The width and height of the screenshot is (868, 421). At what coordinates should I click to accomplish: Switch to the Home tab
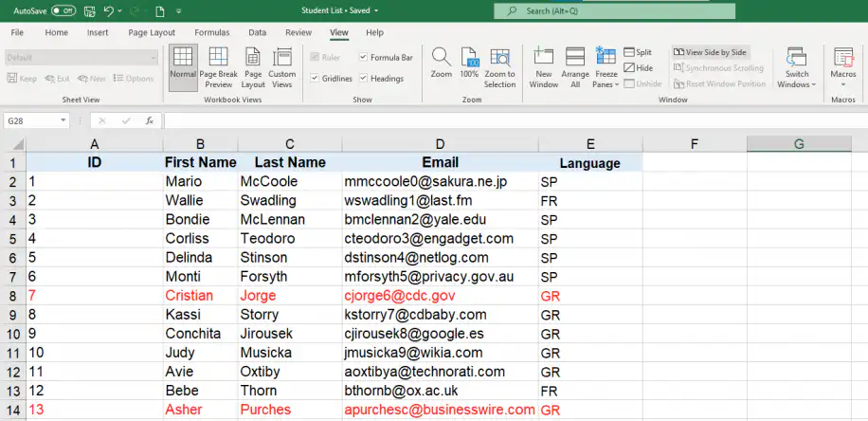click(57, 32)
